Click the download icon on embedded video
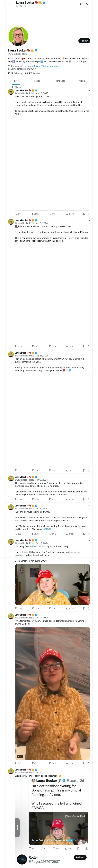This screenshot has height=868, width=98. tap(33, 816)
